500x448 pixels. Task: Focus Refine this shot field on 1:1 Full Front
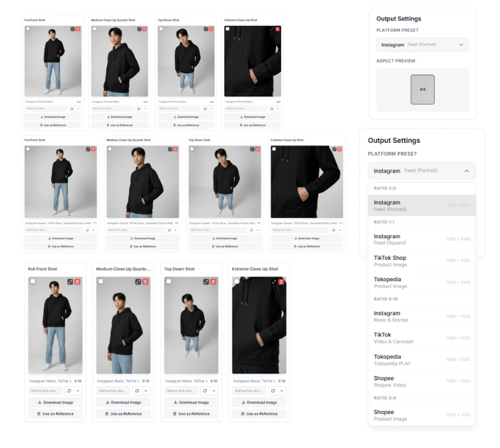[54, 230]
